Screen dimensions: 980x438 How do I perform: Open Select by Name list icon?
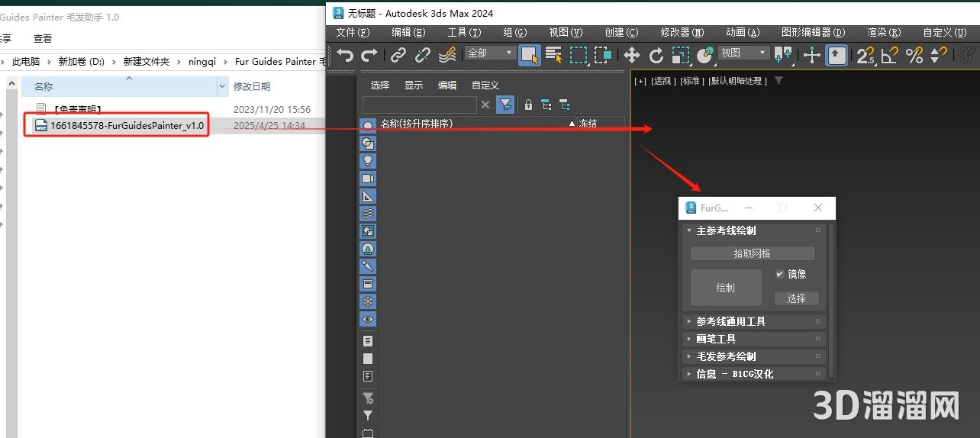tap(553, 55)
